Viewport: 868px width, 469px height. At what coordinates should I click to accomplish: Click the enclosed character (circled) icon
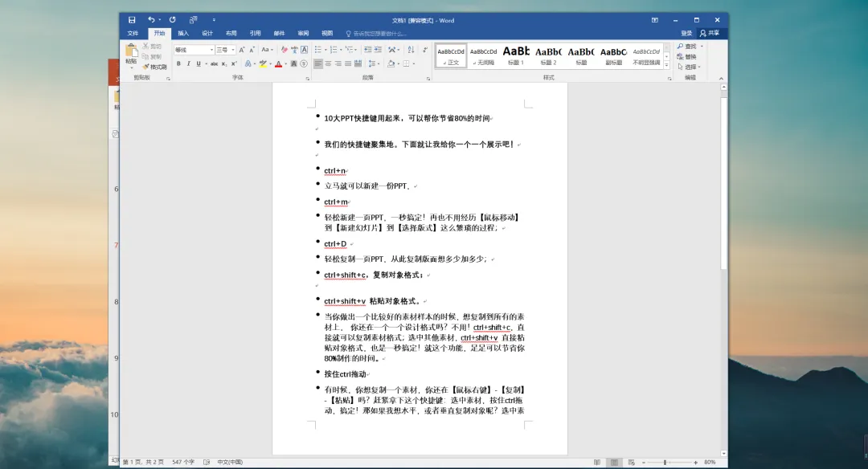(x=304, y=64)
